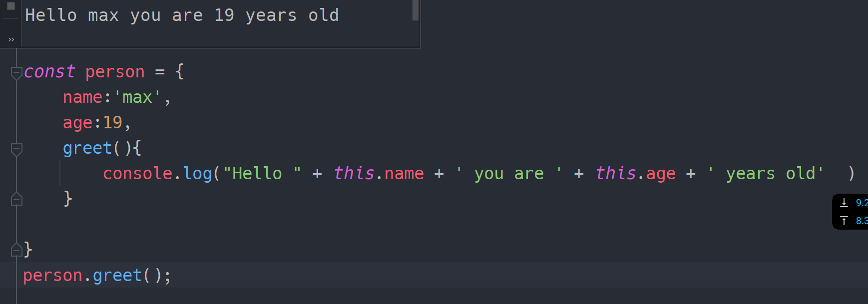Click the download arrow icon in speed widget
Viewport: 868px width, 304px height.
[x=844, y=203]
